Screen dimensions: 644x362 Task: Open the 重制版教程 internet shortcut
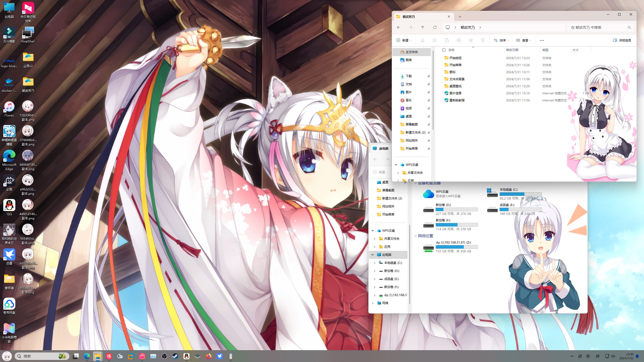point(457,100)
